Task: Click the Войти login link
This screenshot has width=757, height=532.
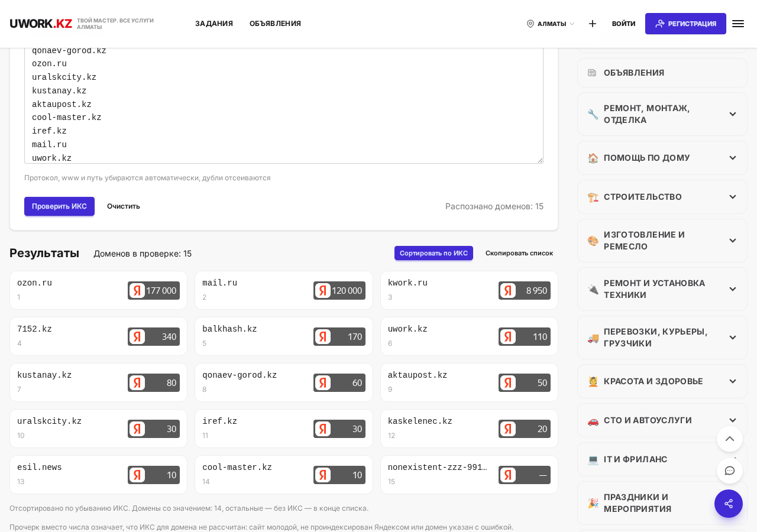Action: 623,24
